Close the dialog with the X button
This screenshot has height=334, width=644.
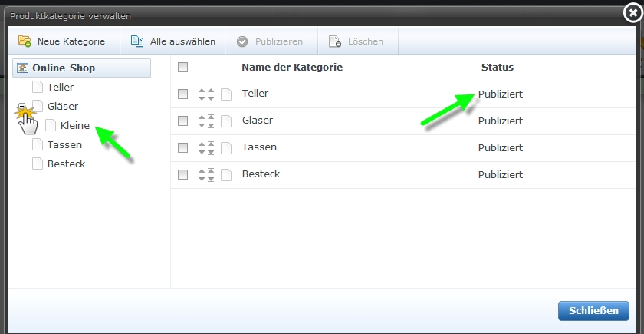click(x=632, y=13)
